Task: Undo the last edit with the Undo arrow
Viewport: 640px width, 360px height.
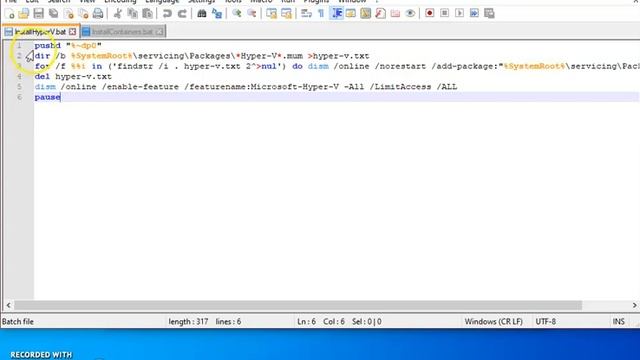Action: pyautogui.click(x=167, y=13)
